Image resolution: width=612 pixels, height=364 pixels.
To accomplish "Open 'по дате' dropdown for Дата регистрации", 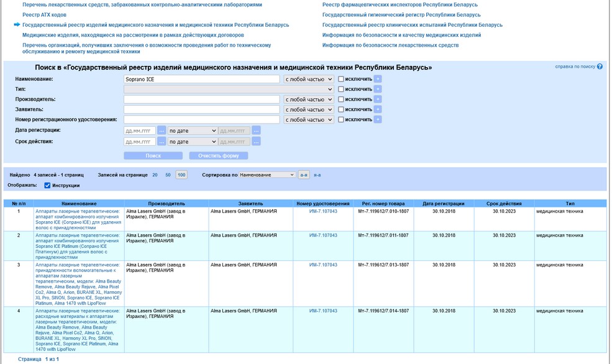I will (x=193, y=130).
